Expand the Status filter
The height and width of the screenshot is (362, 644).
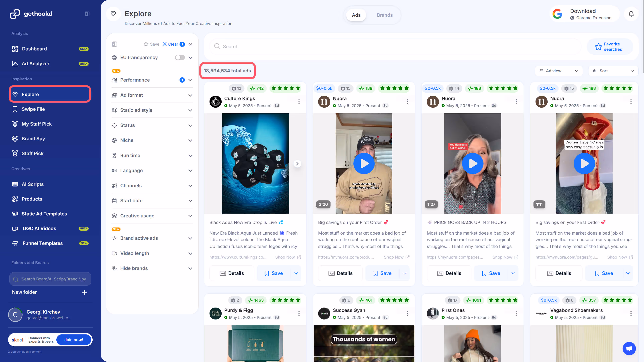[x=152, y=125]
